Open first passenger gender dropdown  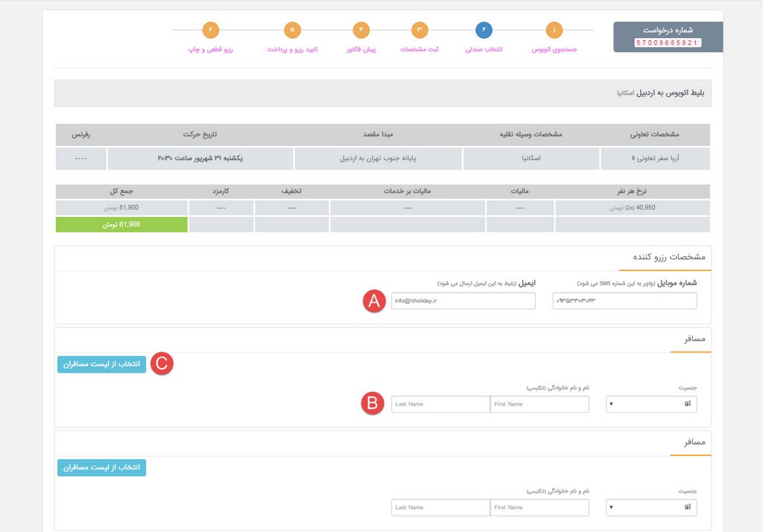(652, 404)
